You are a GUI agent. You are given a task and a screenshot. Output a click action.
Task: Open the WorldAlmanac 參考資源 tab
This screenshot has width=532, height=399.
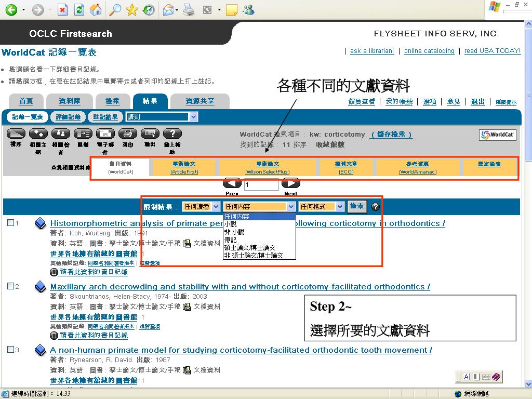tap(418, 168)
